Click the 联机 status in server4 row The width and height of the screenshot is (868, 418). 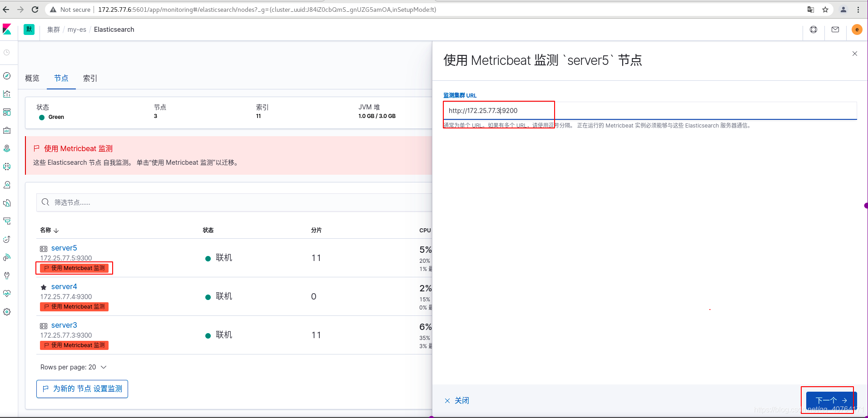point(219,296)
